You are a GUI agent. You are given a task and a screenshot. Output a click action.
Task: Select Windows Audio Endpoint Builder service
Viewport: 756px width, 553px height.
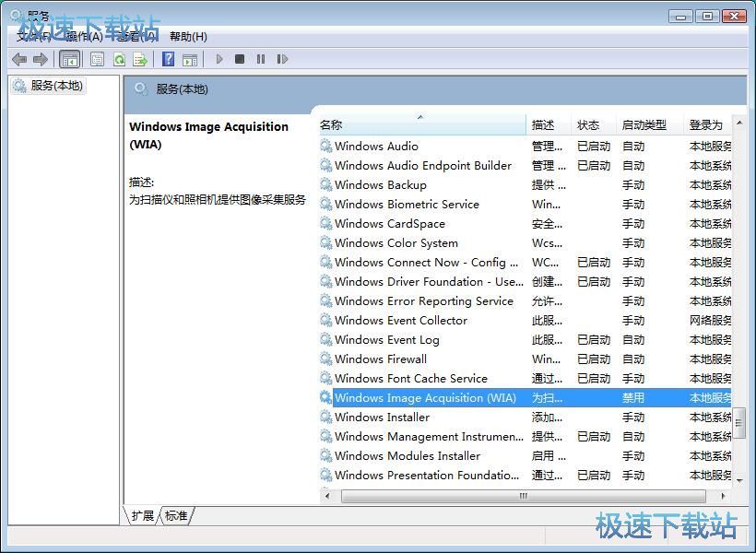coord(526,165)
